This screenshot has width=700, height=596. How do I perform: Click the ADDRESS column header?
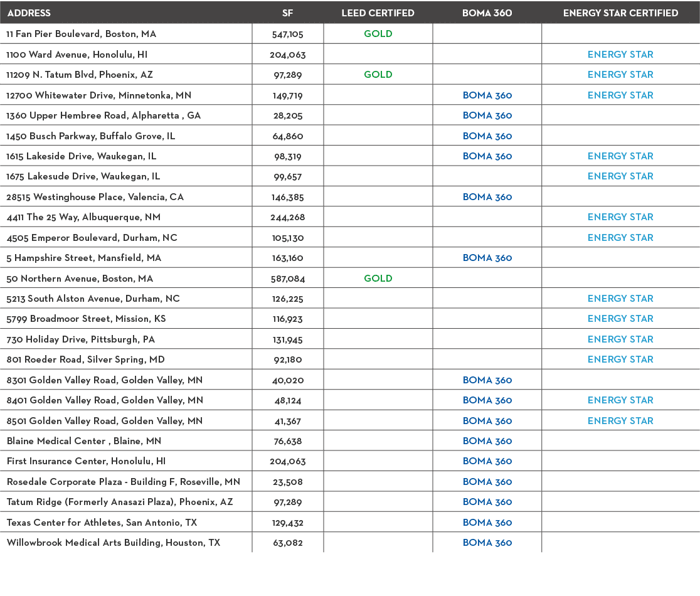(x=29, y=13)
